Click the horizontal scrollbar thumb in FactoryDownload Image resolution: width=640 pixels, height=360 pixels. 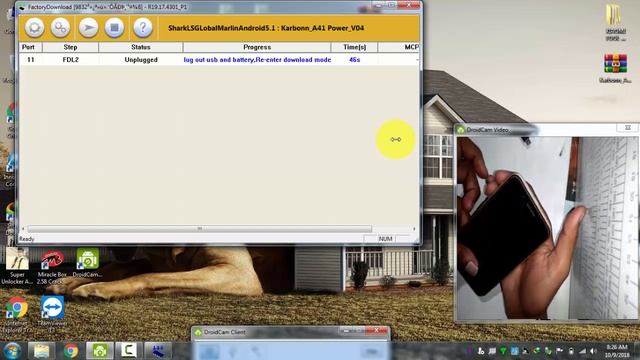(x=200, y=229)
